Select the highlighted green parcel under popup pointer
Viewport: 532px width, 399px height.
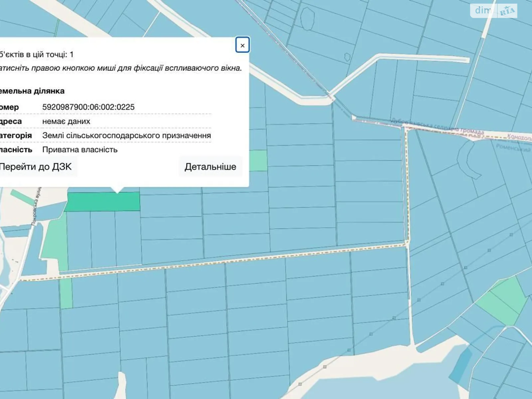[x=103, y=202]
